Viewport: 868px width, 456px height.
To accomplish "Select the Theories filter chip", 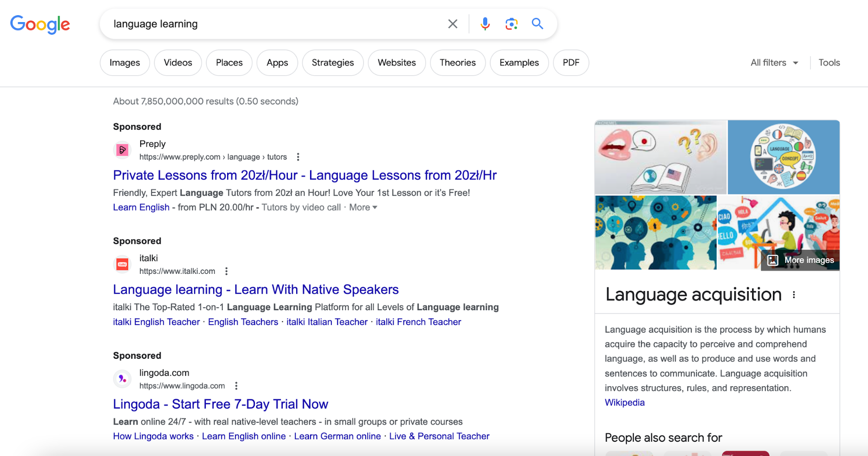I will pos(458,63).
